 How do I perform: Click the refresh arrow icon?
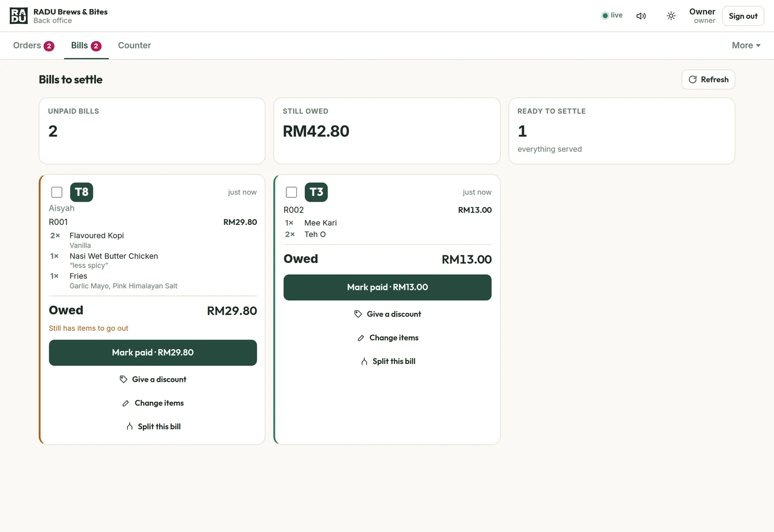click(693, 79)
